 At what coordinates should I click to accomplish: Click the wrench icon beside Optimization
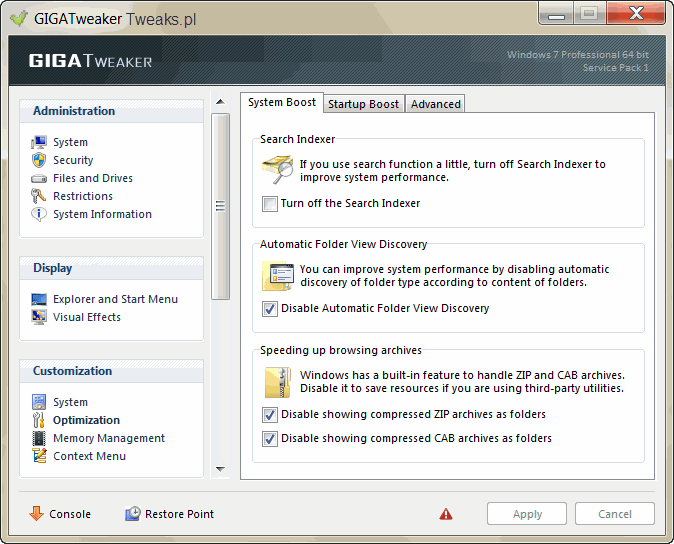[x=39, y=420]
